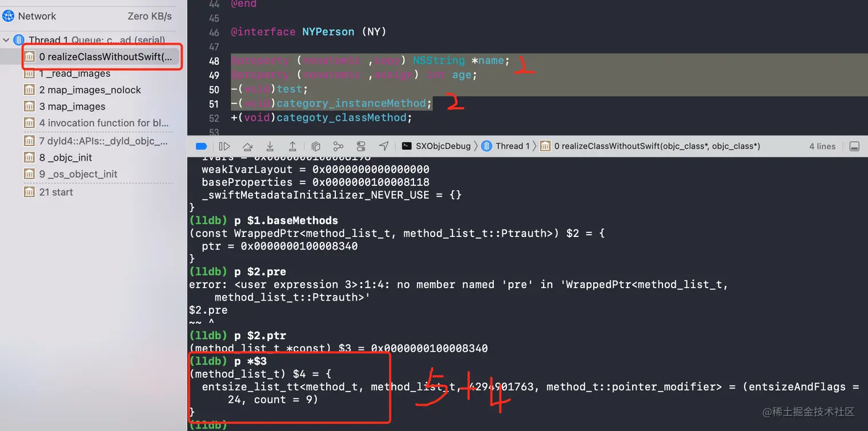This screenshot has width=868, height=431.
Task: Click the int age property line
Action: pos(354,75)
